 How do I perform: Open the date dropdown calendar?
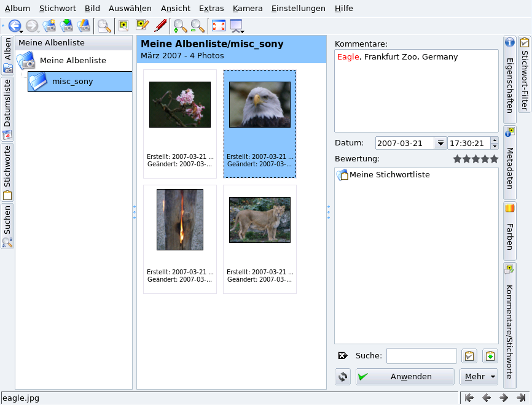click(x=440, y=143)
